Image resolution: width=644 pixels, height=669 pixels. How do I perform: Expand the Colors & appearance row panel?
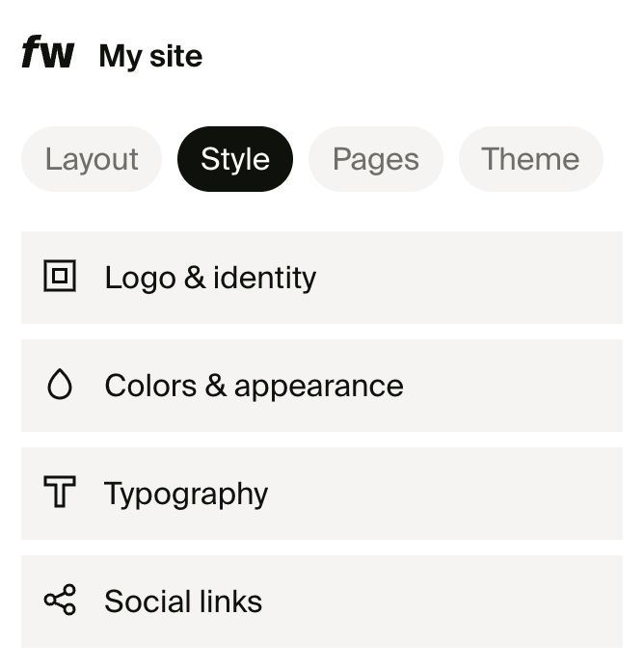(322, 386)
